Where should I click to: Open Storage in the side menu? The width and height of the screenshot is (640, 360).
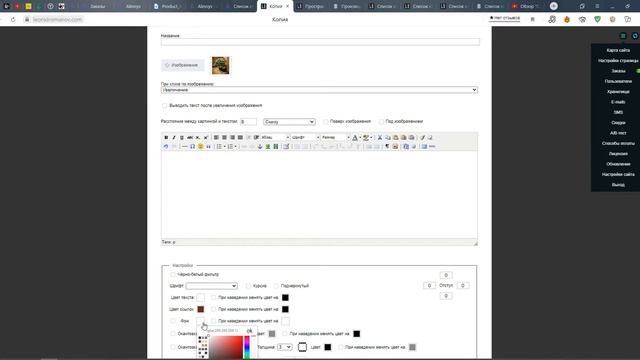click(x=618, y=92)
